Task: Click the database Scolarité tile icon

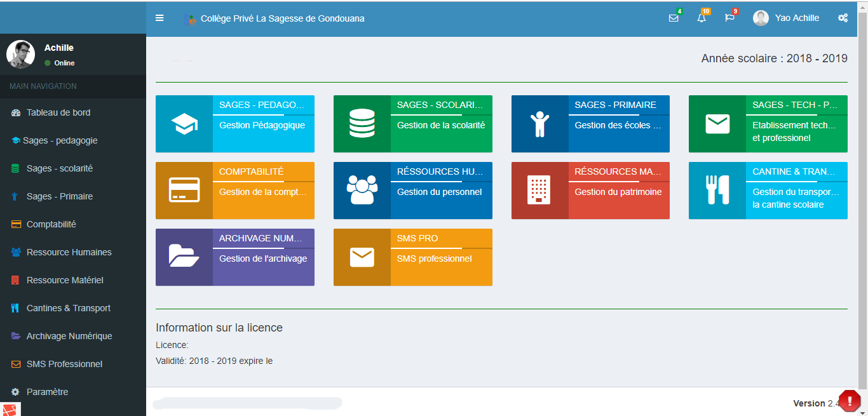Action: point(362,124)
